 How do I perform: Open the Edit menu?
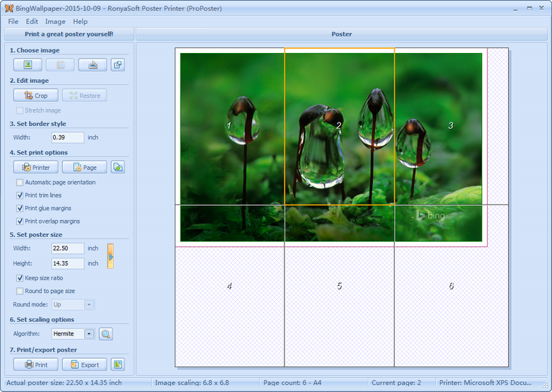(32, 22)
